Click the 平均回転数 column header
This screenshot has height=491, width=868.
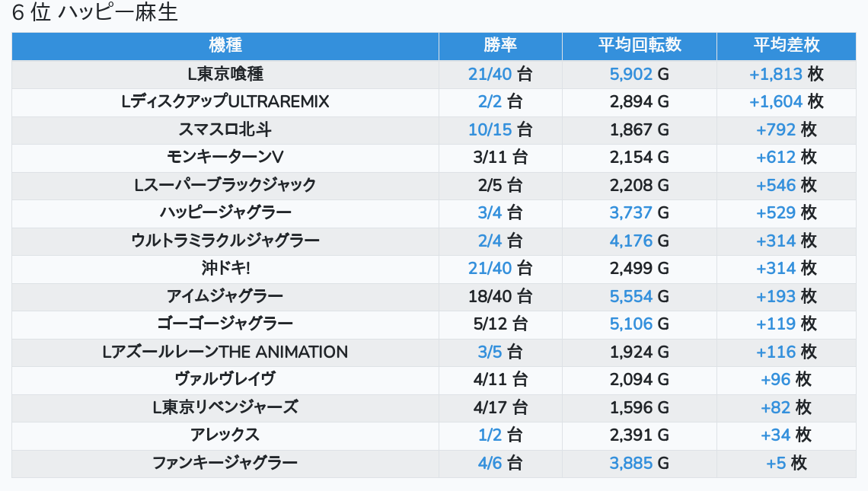click(640, 46)
